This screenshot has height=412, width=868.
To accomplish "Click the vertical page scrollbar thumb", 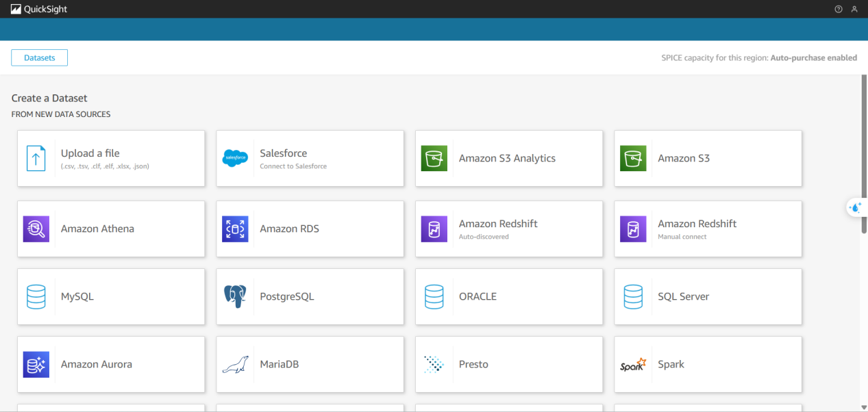I will [864, 154].
